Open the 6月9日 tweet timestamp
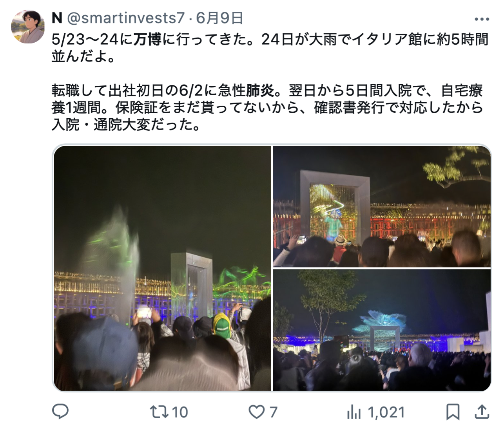Image resolution: width=504 pixels, height=430 pixels. [220, 18]
